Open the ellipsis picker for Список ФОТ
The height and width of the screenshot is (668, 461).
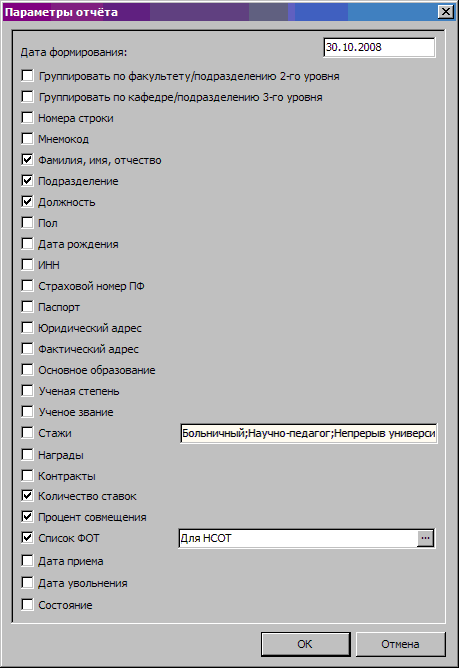click(425, 538)
